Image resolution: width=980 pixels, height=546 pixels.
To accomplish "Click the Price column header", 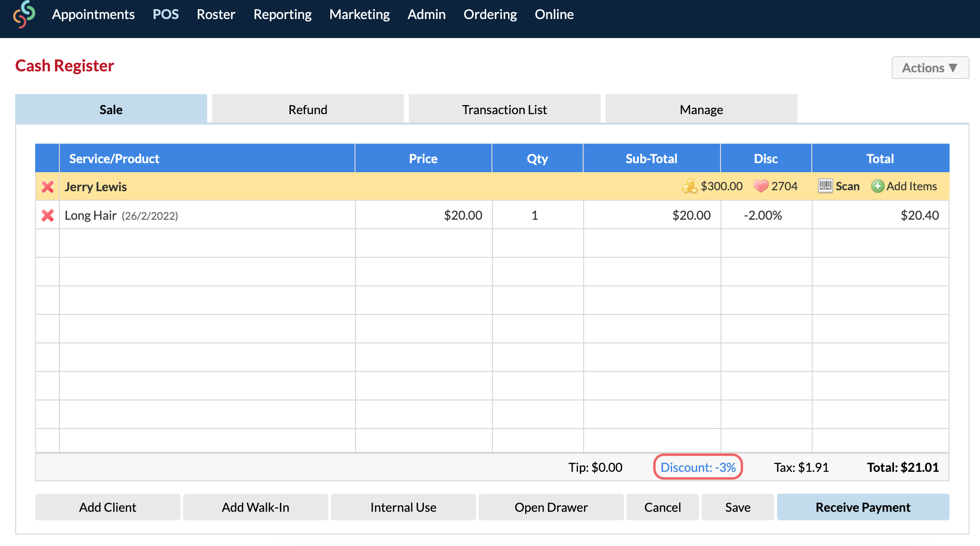I will [x=423, y=158].
